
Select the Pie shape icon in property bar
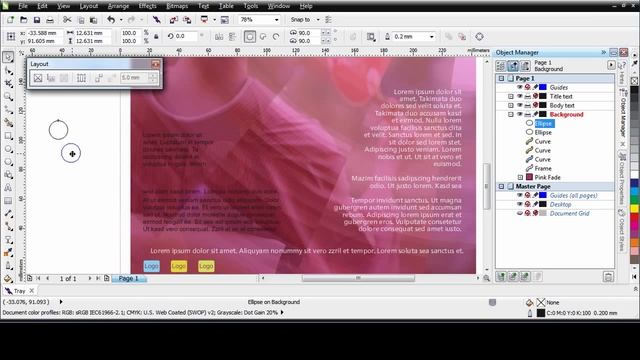tap(263, 37)
